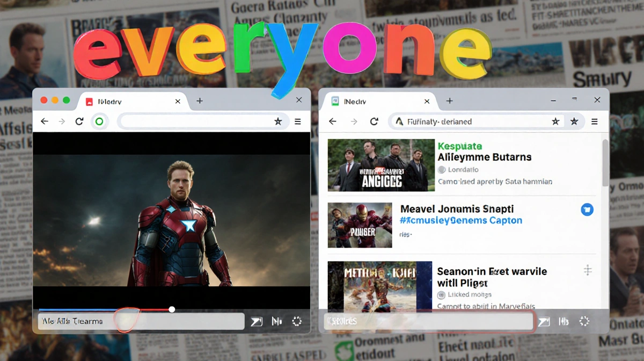Screen dimensions: 644x361
Task: Open the hamburger menu in the left browser
Action: click(x=298, y=121)
